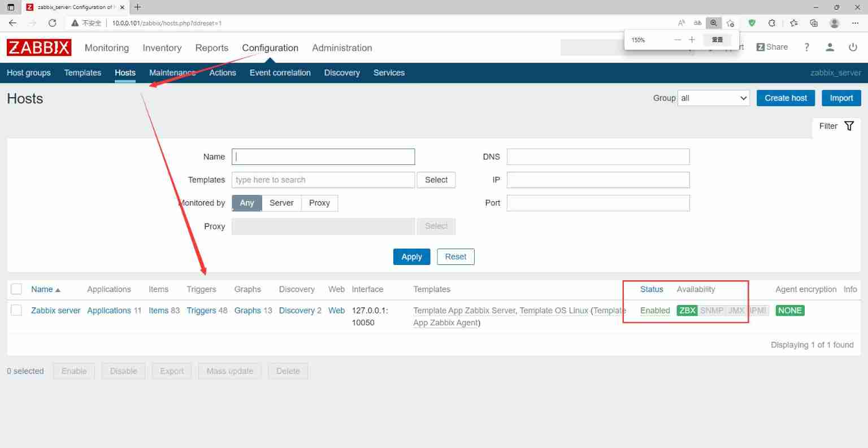Click the browser profile avatar
The height and width of the screenshot is (448, 868).
(x=835, y=23)
